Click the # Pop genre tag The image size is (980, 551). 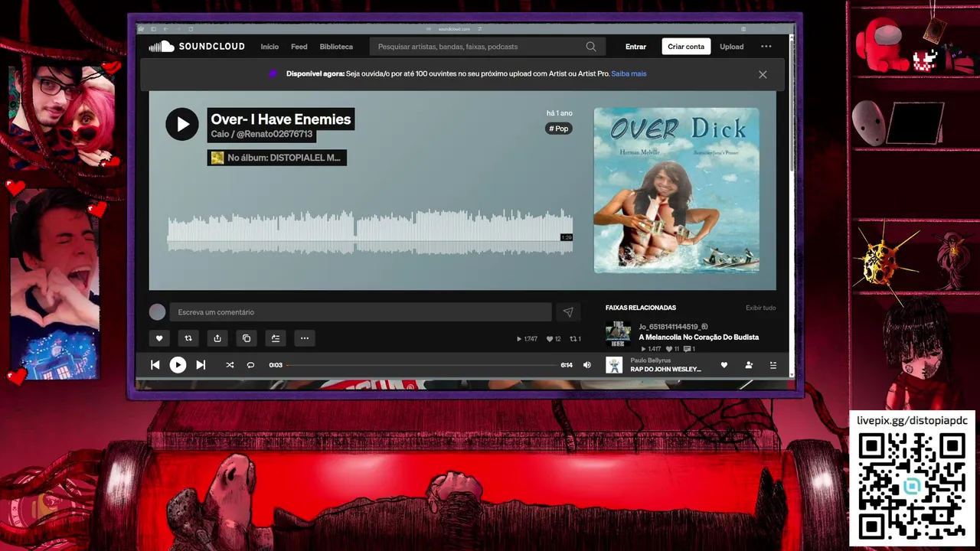click(559, 129)
